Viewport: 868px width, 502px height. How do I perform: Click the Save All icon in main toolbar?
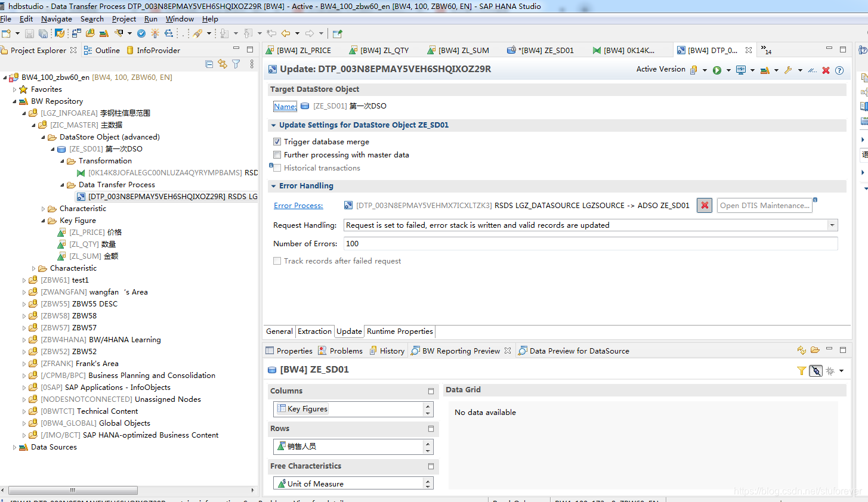(43, 33)
